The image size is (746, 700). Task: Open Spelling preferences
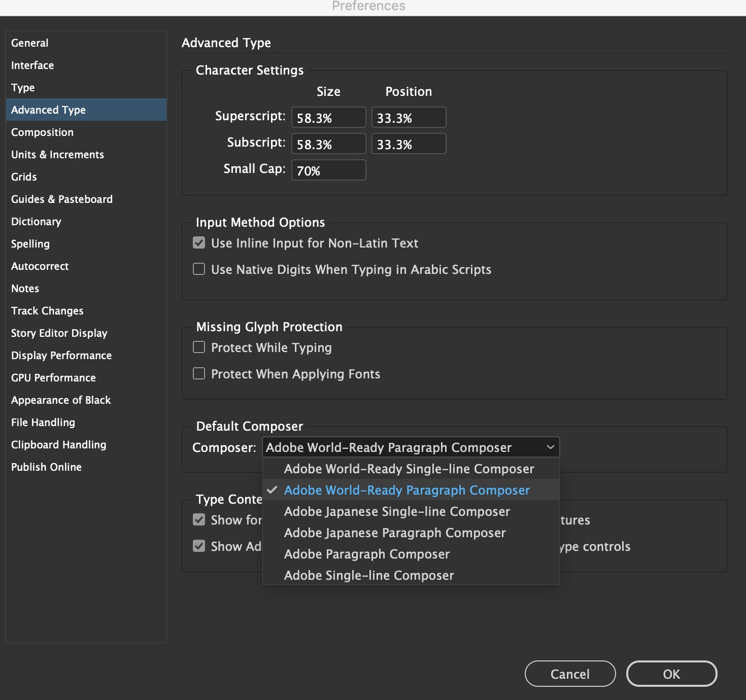pos(86,244)
